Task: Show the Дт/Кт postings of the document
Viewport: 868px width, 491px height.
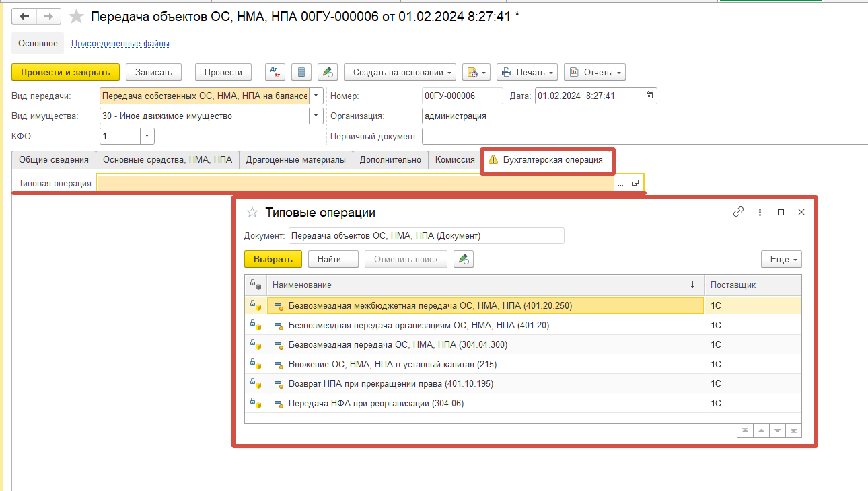Action: pos(275,72)
